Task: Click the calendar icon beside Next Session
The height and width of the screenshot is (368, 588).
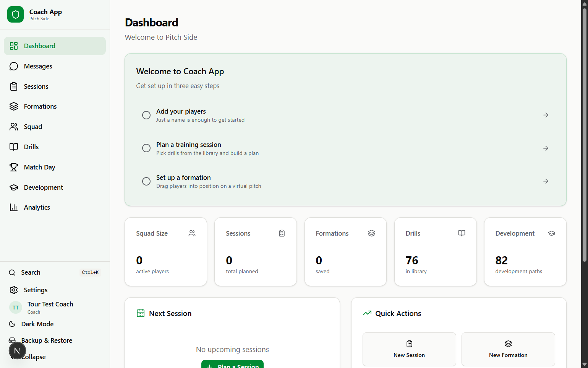Action: click(x=141, y=313)
